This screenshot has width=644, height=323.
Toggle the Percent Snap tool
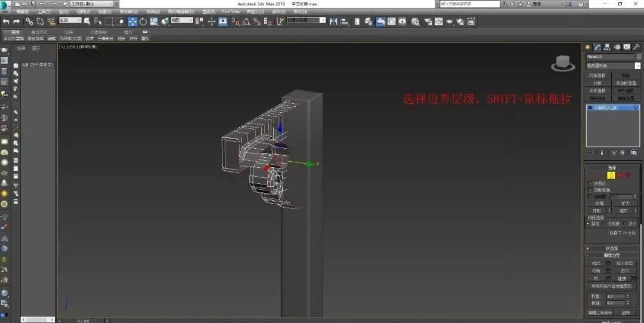257,21
